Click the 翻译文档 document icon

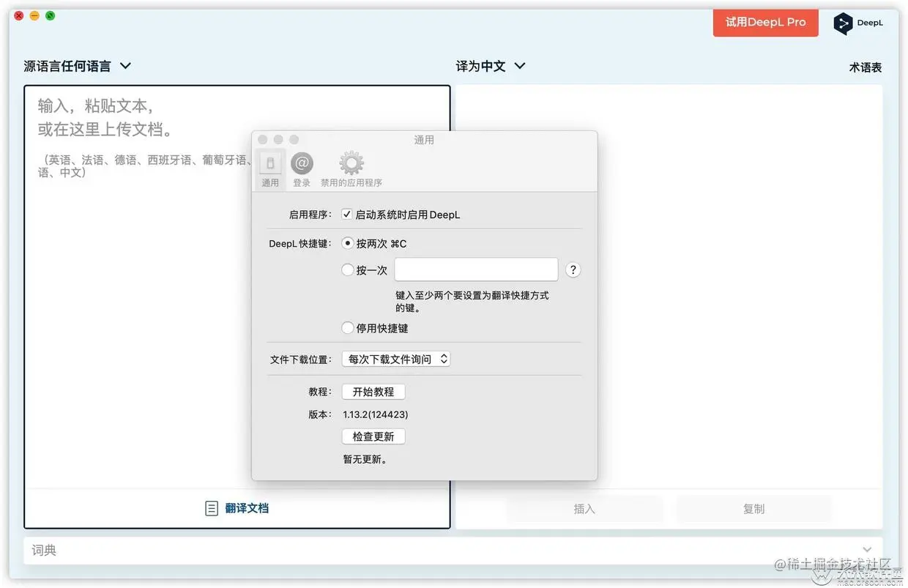[x=212, y=508]
